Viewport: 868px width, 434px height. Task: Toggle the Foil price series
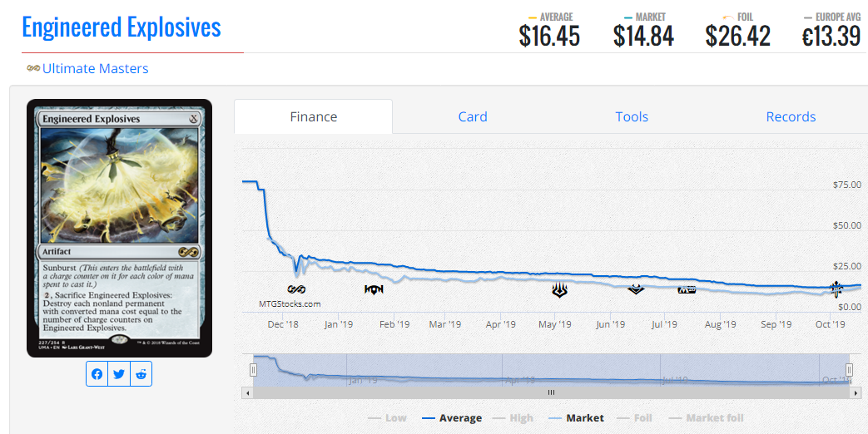tap(634, 418)
